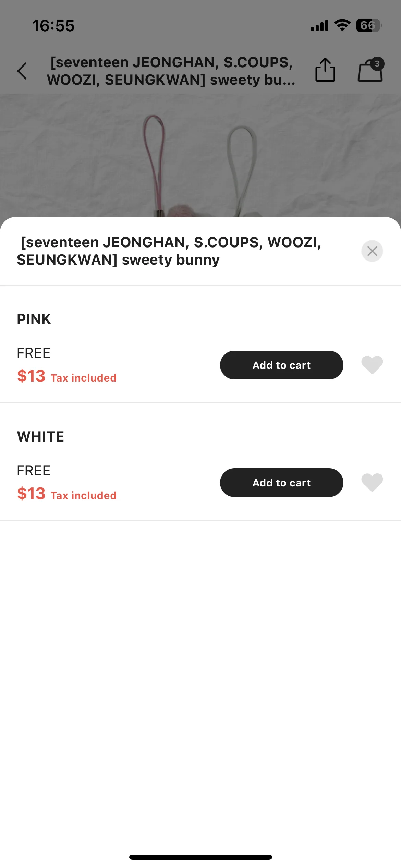Select the WHITE option heading
The width and height of the screenshot is (401, 868).
pos(40,437)
